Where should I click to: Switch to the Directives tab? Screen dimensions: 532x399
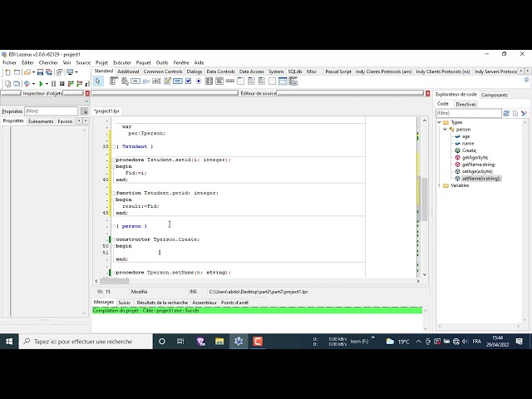coord(465,105)
